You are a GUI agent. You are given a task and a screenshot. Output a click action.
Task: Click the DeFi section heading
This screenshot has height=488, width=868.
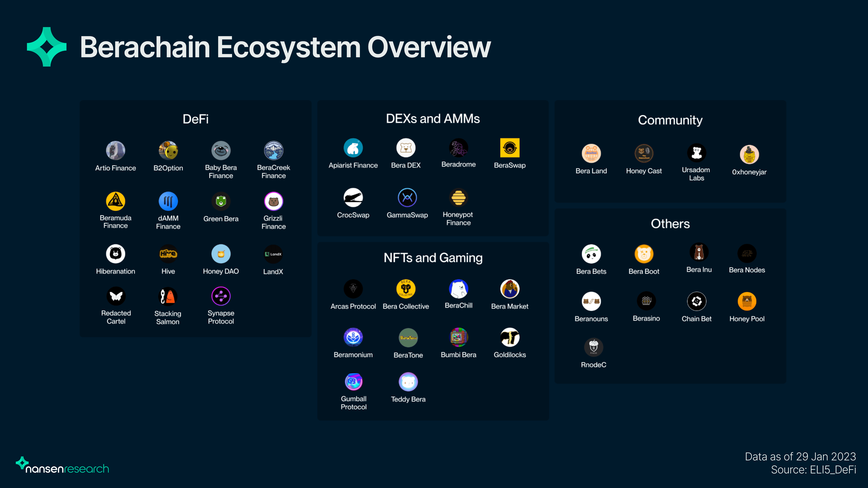(195, 119)
